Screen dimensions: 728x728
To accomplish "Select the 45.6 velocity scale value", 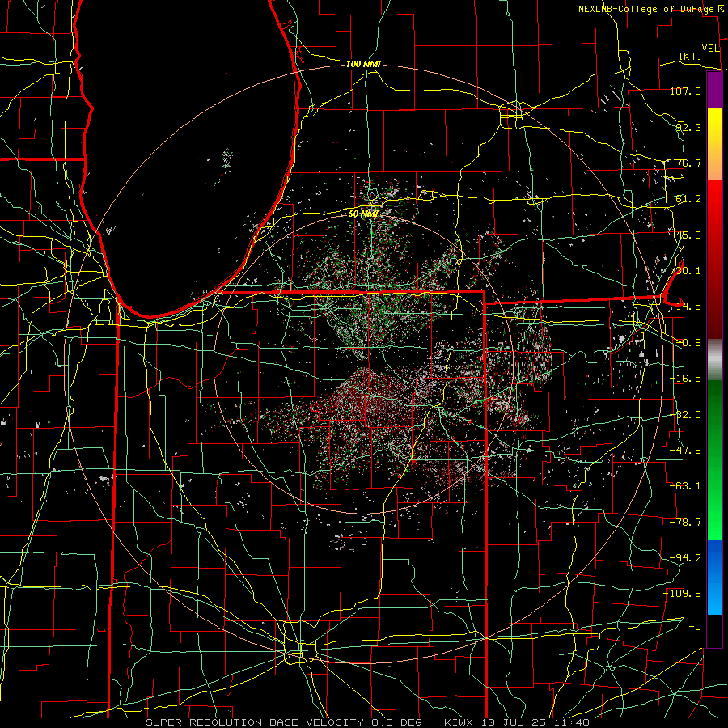I will click(x=688, y=235).
